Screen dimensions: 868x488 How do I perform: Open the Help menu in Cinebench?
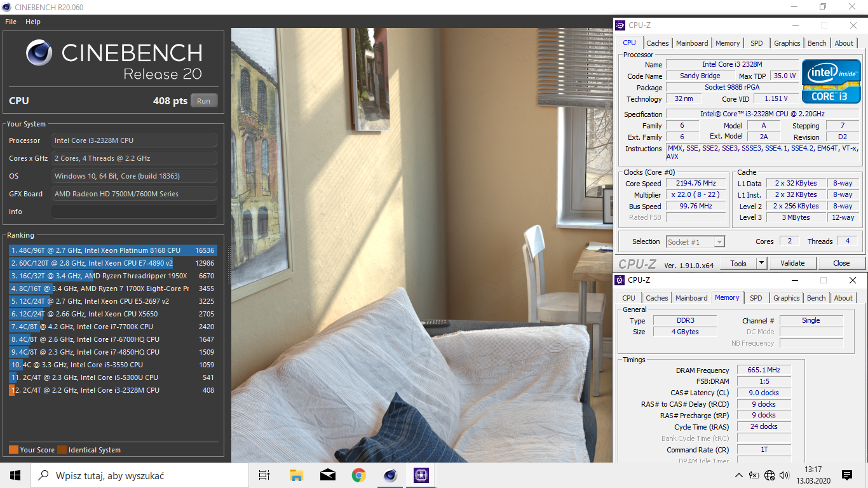point(33,22)
